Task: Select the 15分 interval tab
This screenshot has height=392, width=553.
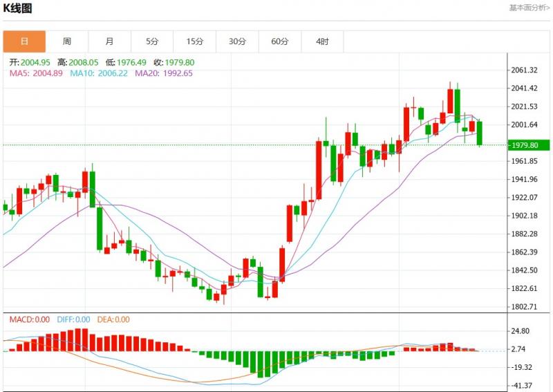Action: [195, 41]
